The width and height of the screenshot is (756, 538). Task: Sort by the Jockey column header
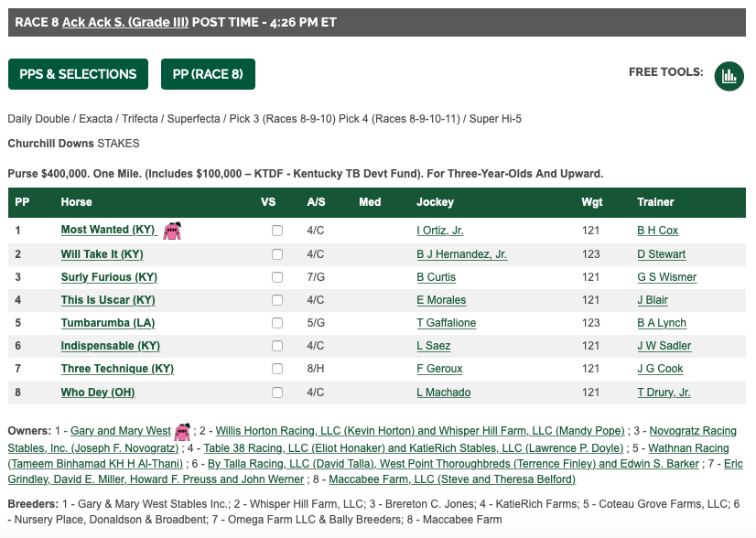pos(435,202)
